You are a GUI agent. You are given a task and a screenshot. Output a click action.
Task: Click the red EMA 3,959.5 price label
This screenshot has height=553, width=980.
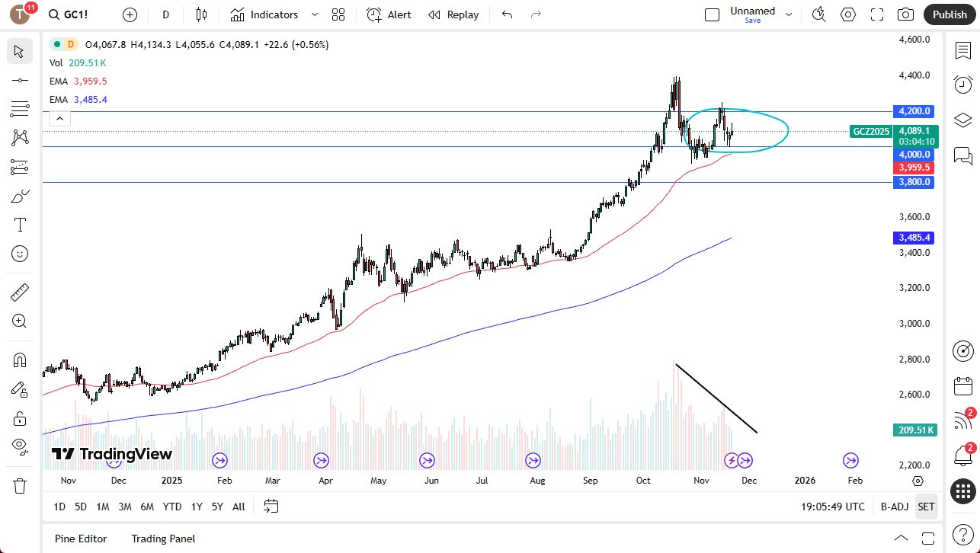click(914, 167)
